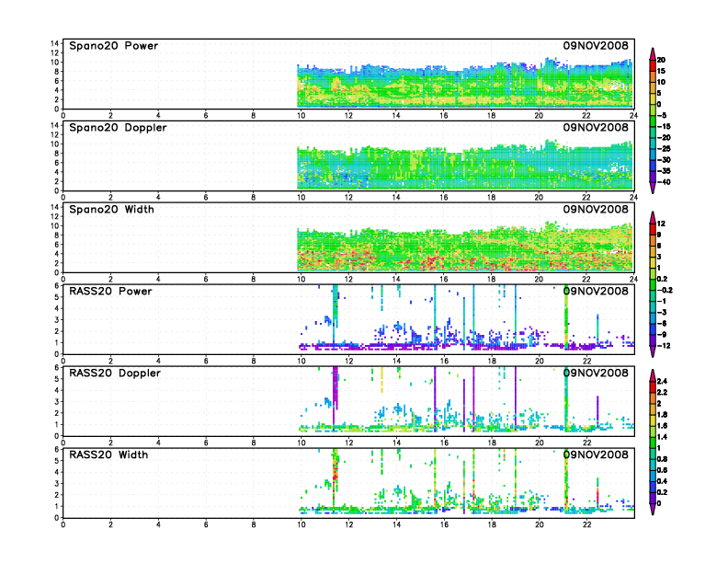728x563 pixels.
Task: Click the "1.8" label on the bottom colorbar
Action: [662, 415]
